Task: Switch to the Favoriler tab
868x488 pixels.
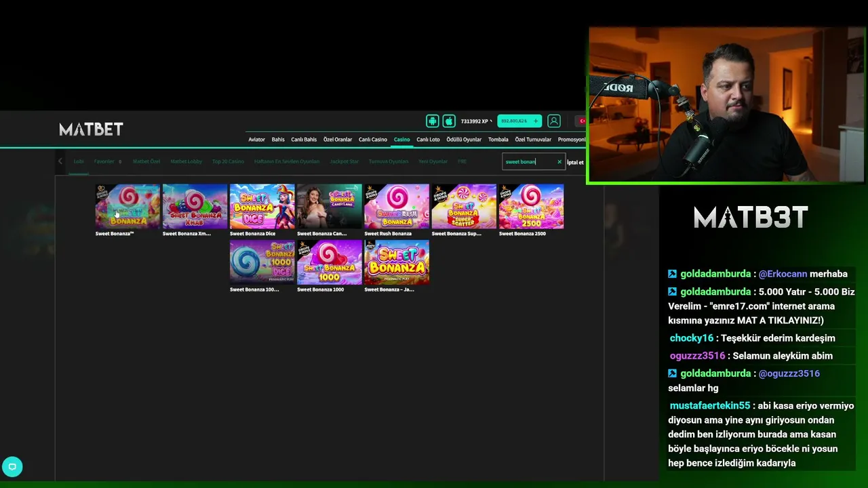Action: [x=104, y=162]
